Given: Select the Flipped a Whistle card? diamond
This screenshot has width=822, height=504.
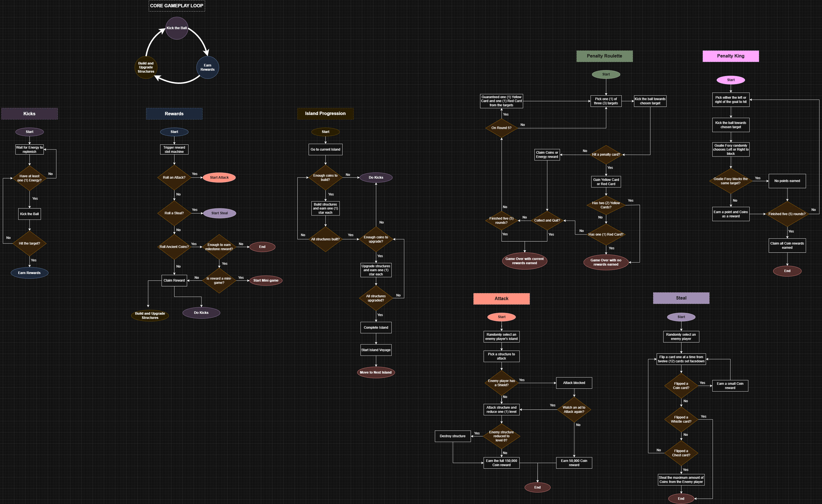Looking at the screenshot, I should coord(681,420).
